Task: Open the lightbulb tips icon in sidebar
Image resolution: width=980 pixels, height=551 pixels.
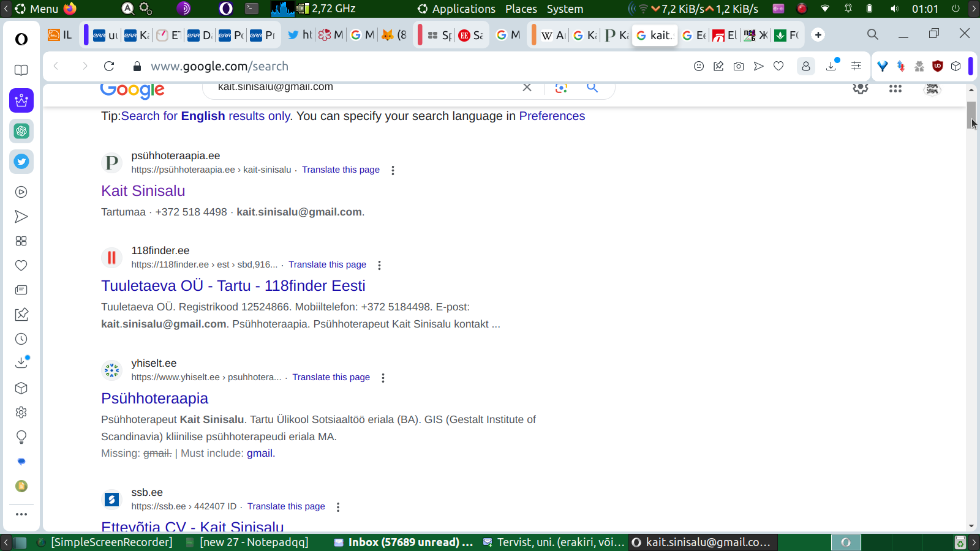Action: pyautogui.click(x=21, y=437)
